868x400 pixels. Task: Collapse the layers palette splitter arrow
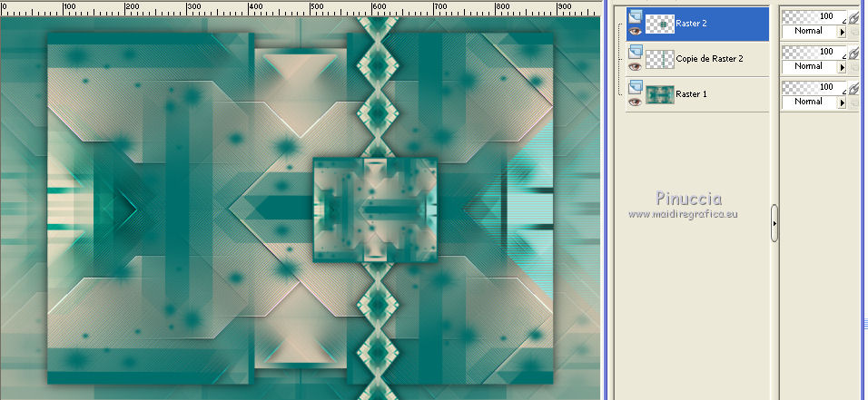coord(774,223)
